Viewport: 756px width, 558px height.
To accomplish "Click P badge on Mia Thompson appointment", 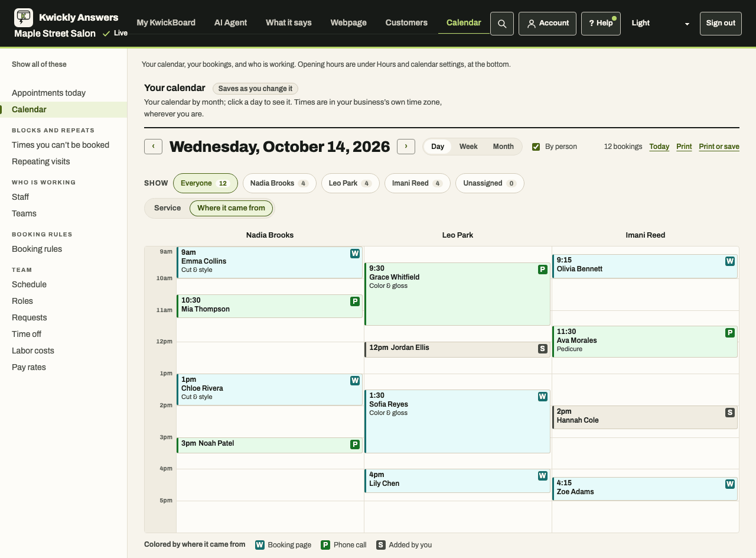I will point(355,301).
